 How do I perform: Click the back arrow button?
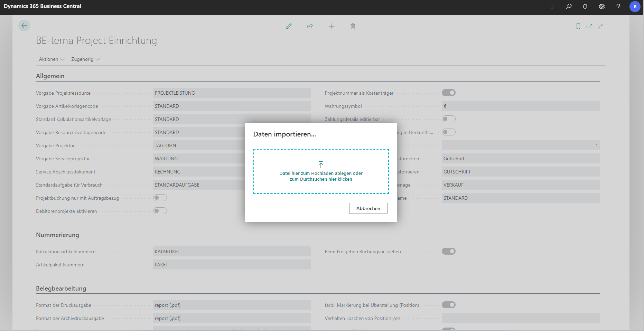(24, 26)
